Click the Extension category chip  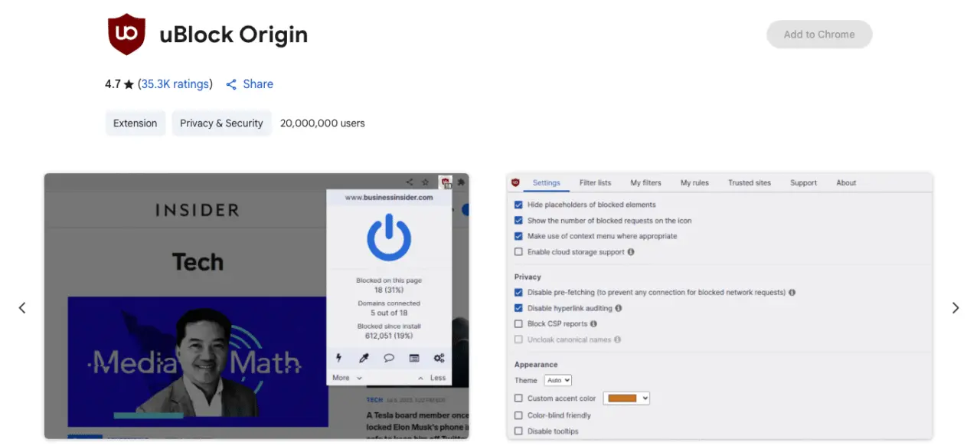pos(136,123)
